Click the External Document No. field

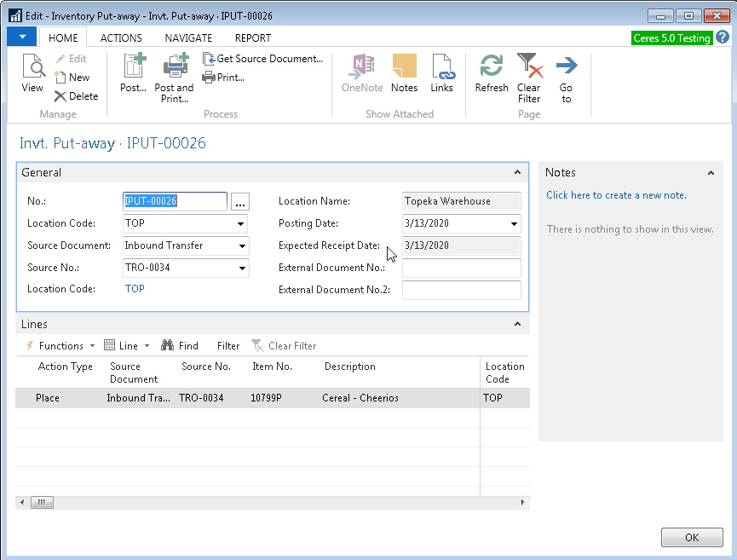(x=461, y=268)
